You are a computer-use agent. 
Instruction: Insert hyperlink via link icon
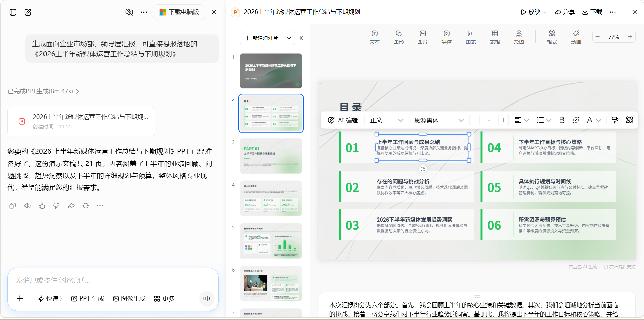coord(576,120)
